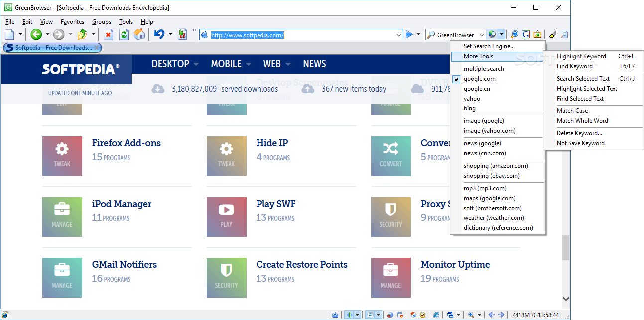
Task: Click inside the address bar URL field
Action: point(301,35)
